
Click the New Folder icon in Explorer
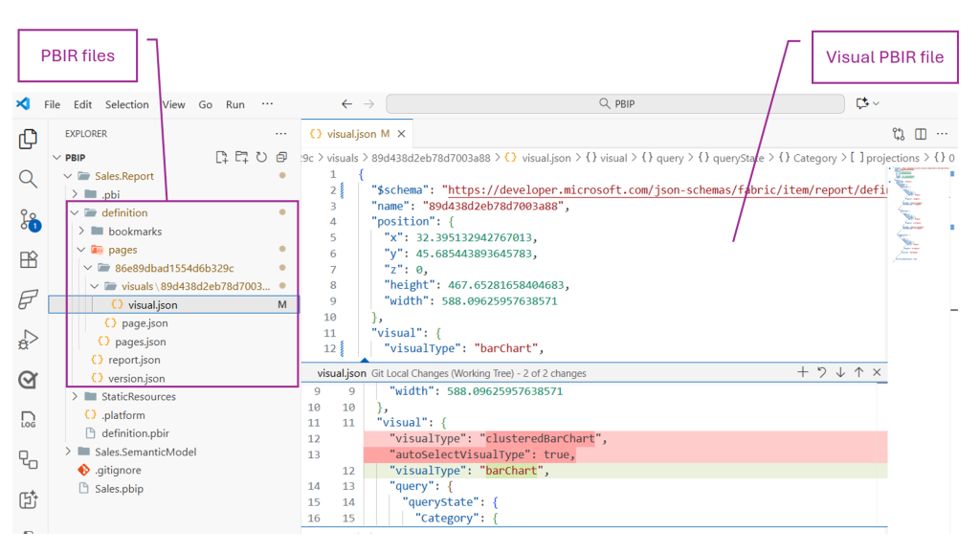coord(241,158)
